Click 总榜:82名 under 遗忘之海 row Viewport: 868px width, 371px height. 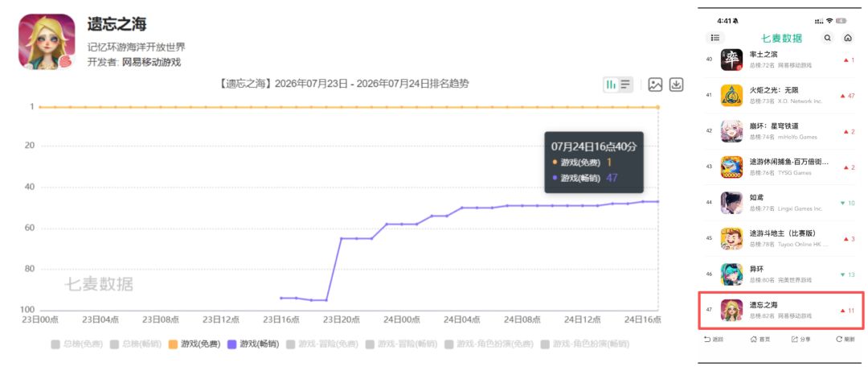(762, 316)
